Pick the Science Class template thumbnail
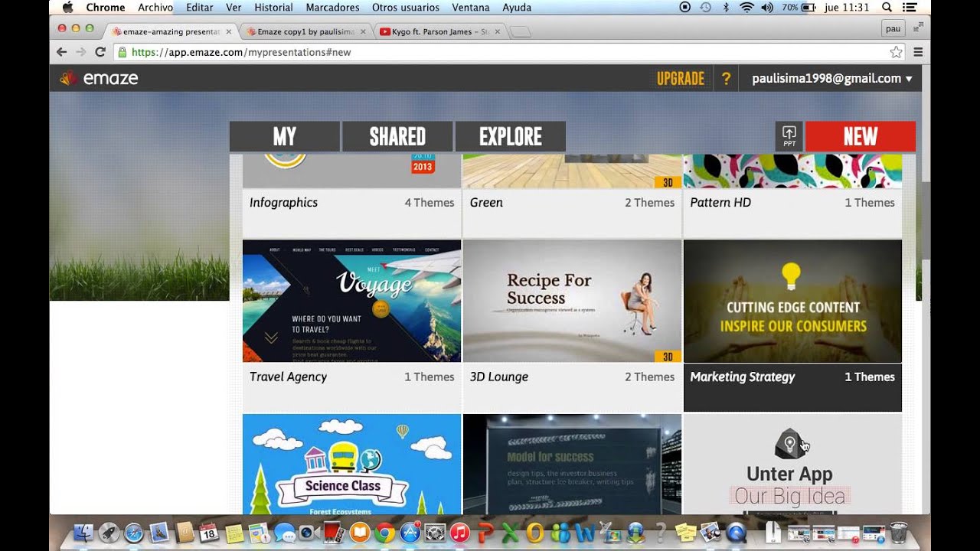The width and height of the screenshot is (980, 551). pyautogui.click(x=352, y=464)
